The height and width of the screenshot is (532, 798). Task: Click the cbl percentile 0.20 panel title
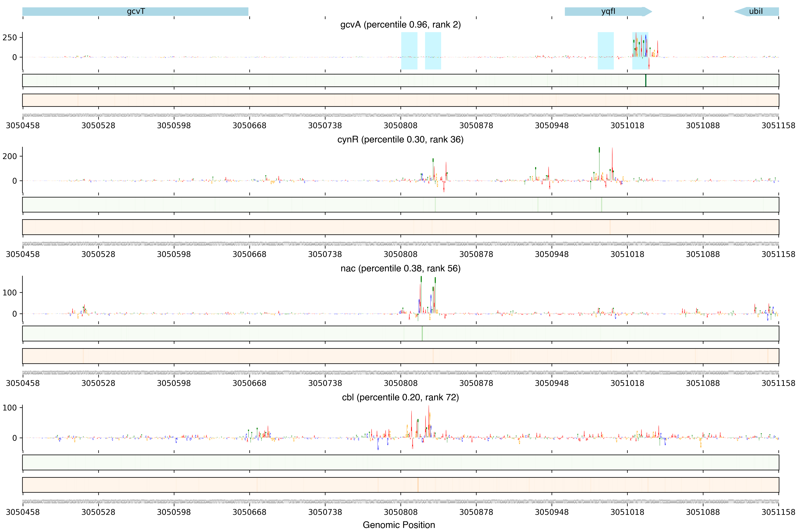point(400,397)
